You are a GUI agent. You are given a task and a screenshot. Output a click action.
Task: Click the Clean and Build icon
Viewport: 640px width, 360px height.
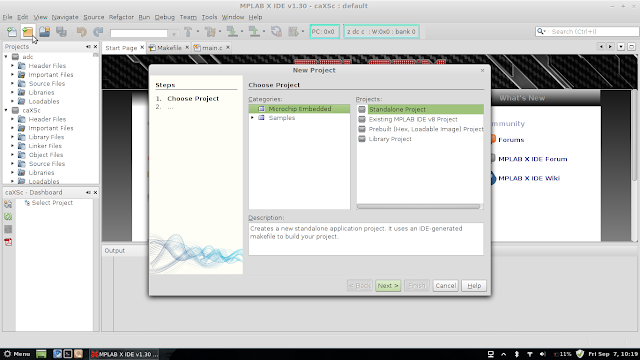(211, 31)
